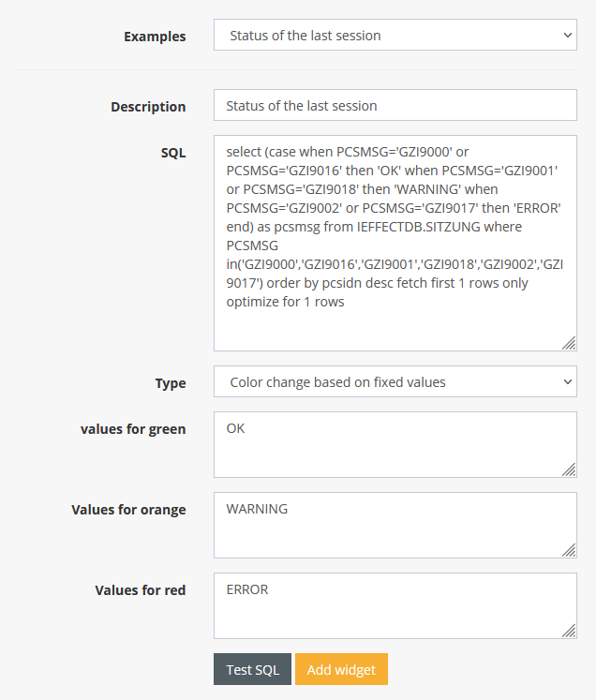596x700 pixels.
Task: Focus the Values for red text area
Action: (395, 606)
